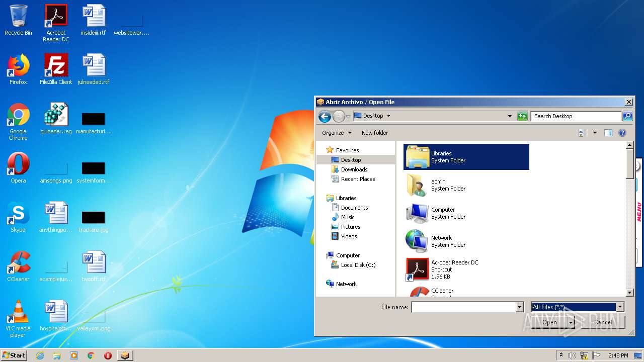This screenshot has width=644, height=362.
Task: Open the Recycle Bin desktop icon
Action: (18, 21)
